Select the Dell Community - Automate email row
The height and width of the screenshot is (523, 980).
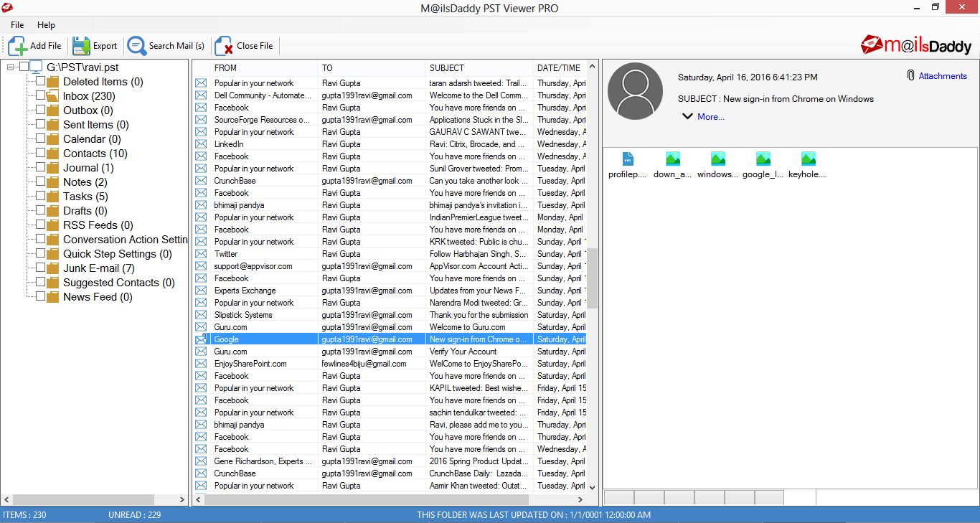(x=390, y=95)
